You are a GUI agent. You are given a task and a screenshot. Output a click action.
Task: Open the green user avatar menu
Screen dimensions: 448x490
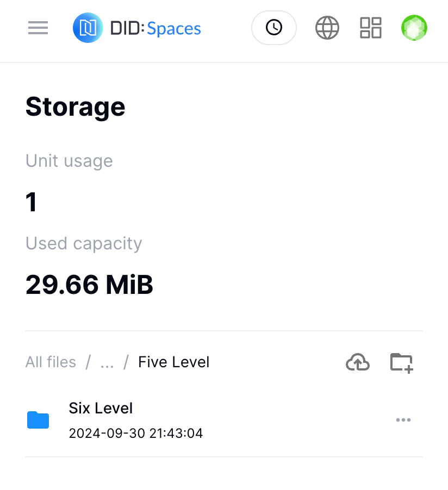pos(414,28)
